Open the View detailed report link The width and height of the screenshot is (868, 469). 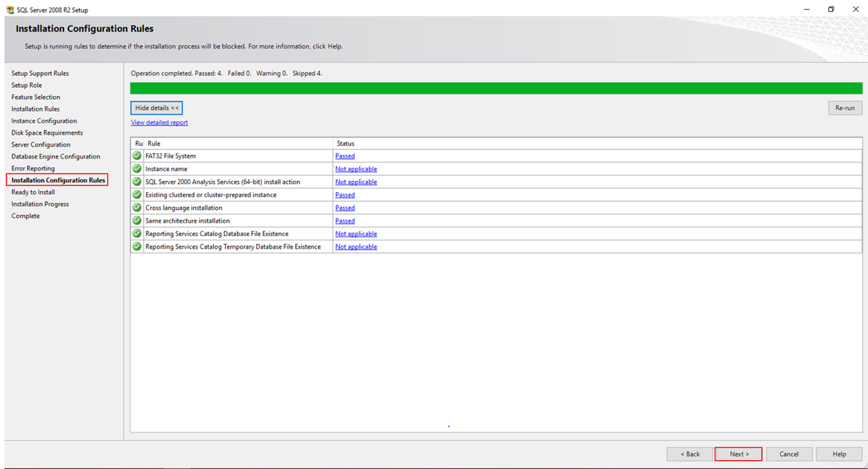coord(159,123)
